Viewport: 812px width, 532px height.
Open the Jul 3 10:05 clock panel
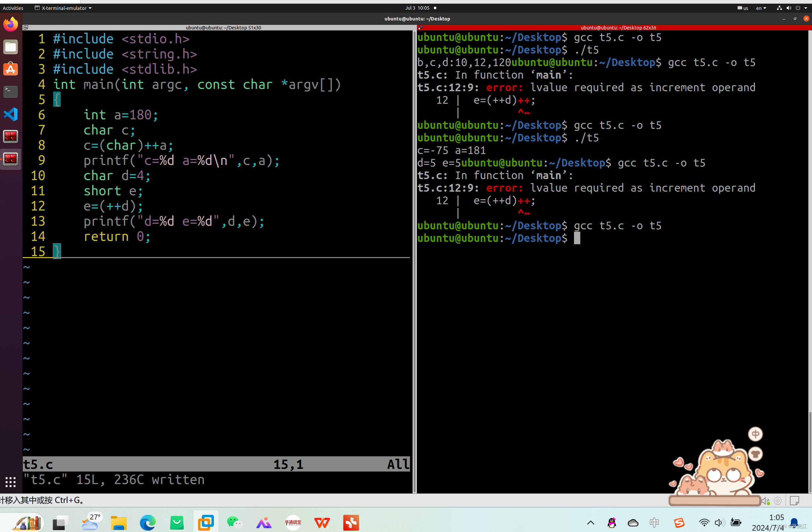pyautogui.click(x=417, y=8)
